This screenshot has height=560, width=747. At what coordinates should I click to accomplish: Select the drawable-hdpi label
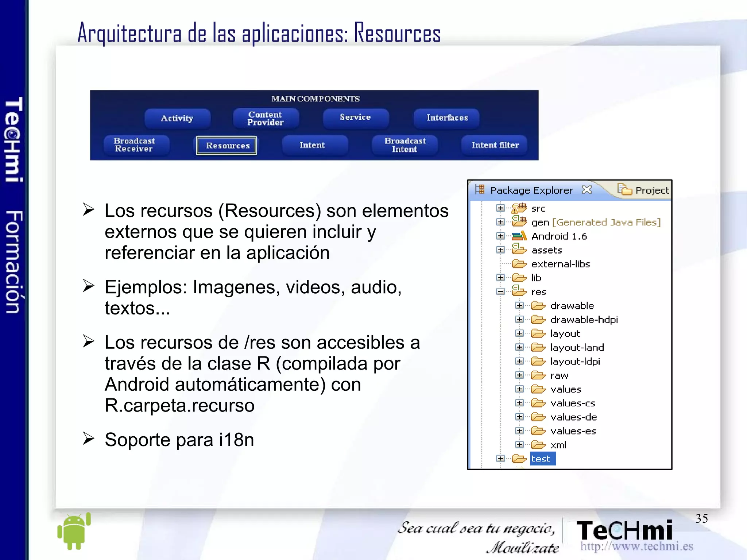click(584, 320)
